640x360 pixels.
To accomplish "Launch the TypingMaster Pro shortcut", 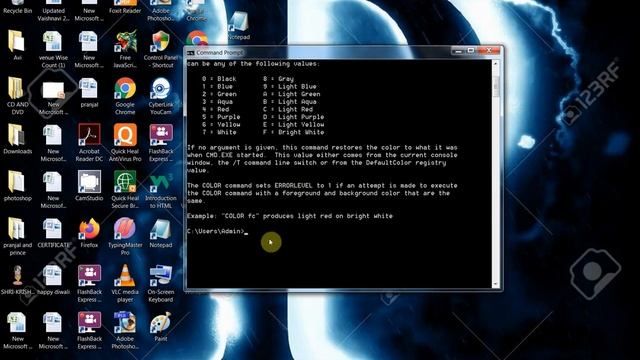I will point(125,237).
